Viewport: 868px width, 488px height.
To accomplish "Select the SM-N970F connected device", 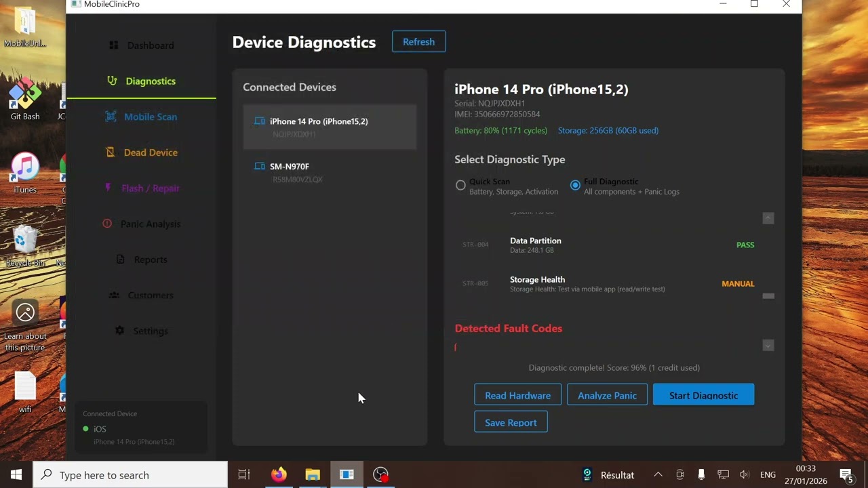I will click(x=330, y=172).
